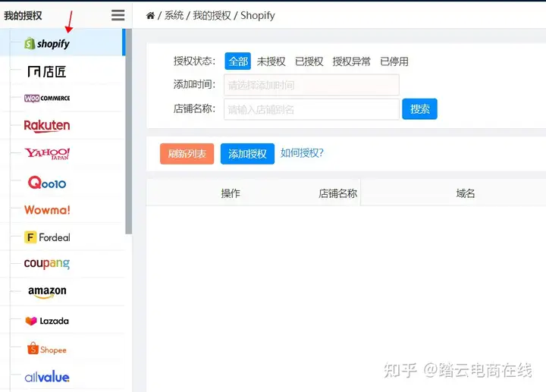Filter by 已授权 status

pos(309,61)
